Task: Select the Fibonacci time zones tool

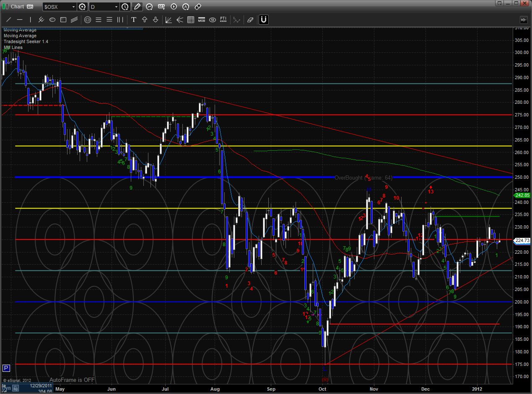Action: [120, 20]
